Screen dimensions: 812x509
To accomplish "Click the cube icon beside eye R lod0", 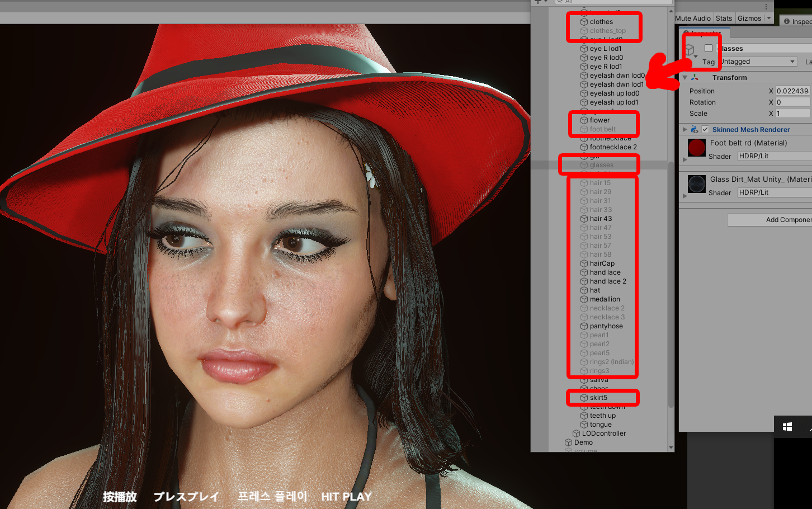I will tap(584, 58).
